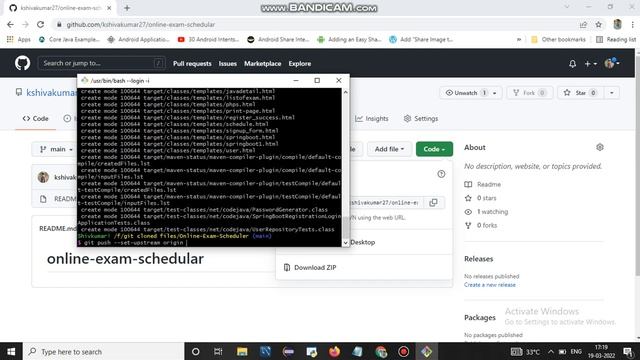Click the Fork button

click(529, 93)
